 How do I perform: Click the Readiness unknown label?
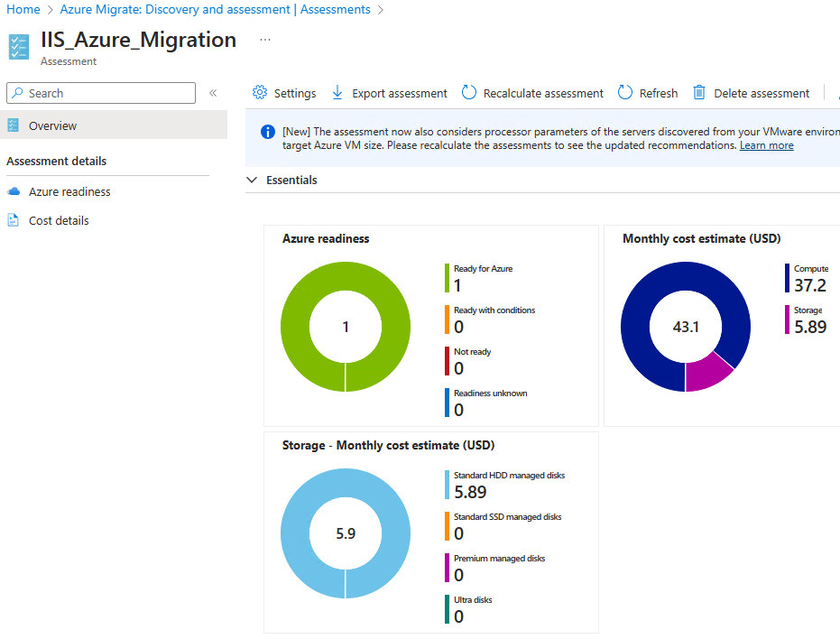[x=491, y=393]
